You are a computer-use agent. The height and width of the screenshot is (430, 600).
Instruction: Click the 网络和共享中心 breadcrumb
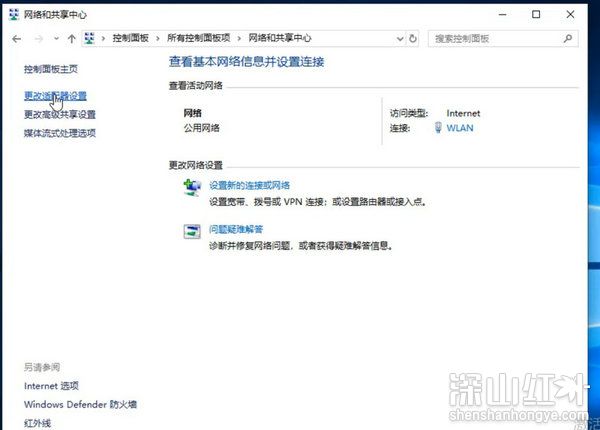point(280,38)
